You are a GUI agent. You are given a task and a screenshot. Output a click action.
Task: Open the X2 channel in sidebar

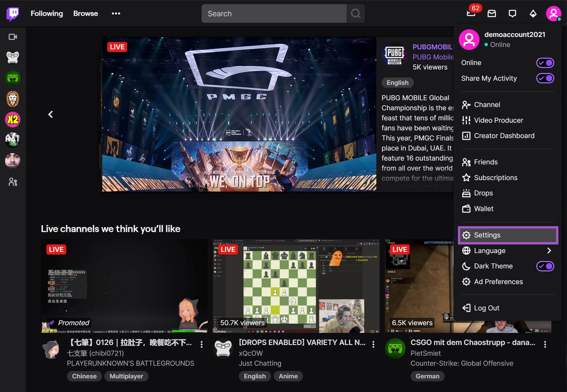(x=13, y=119)
